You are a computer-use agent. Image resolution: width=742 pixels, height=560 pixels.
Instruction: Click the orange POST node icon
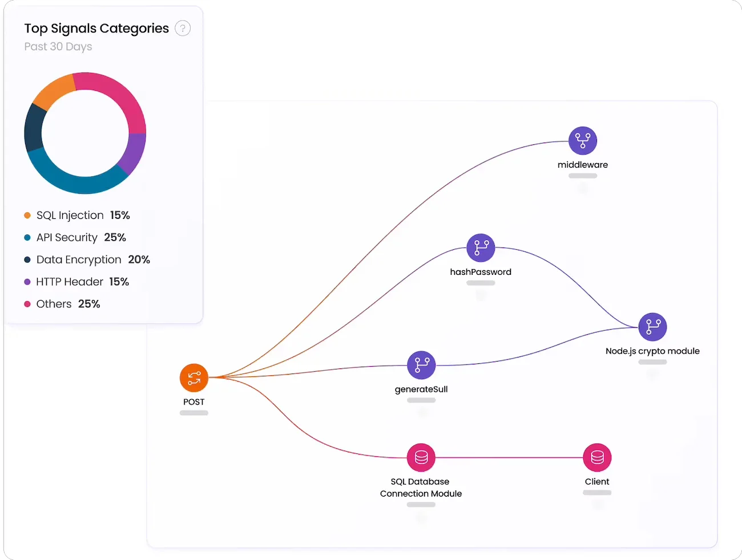[x=194, y=378]
